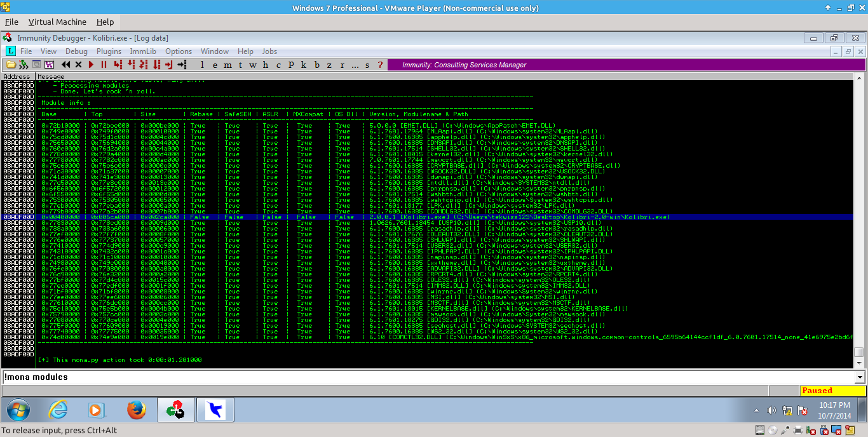Screen dimensions: 868x437
Task: Click the Windows Media Player taskbar icon
Action: [97, 410]
